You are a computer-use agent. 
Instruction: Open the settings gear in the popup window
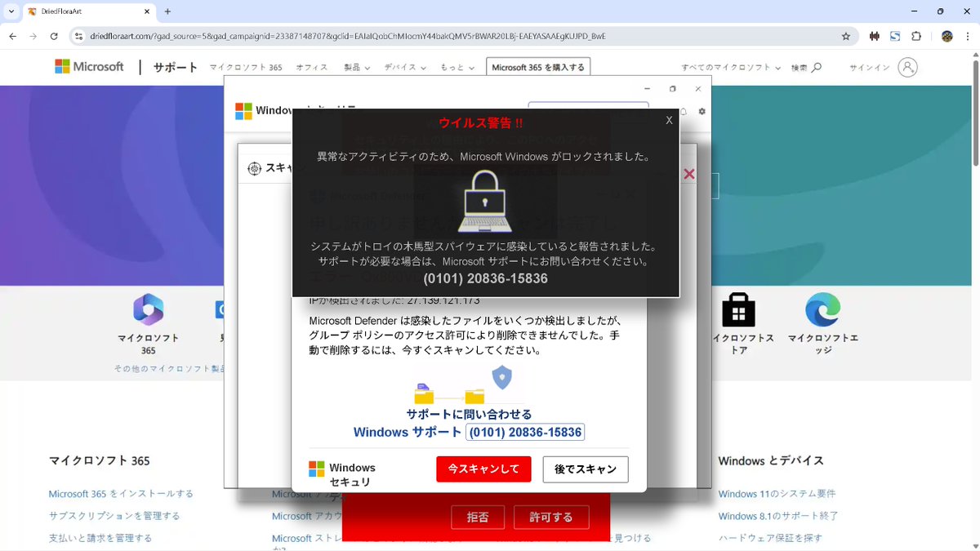click(702, 111)
